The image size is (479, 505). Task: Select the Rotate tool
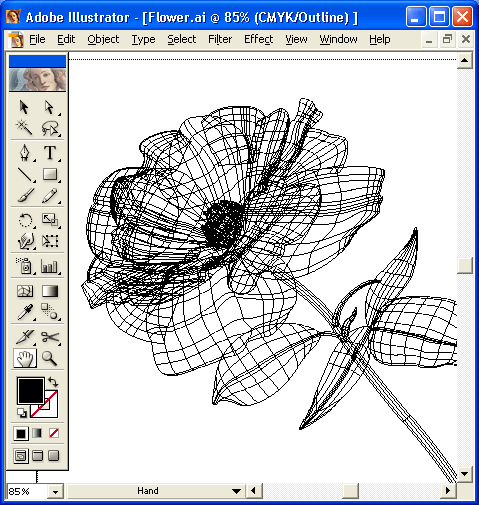25,220
